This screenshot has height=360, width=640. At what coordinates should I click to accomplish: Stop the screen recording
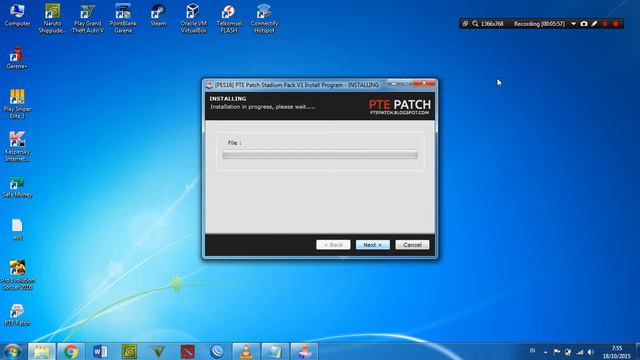click(x=616, y=24)
